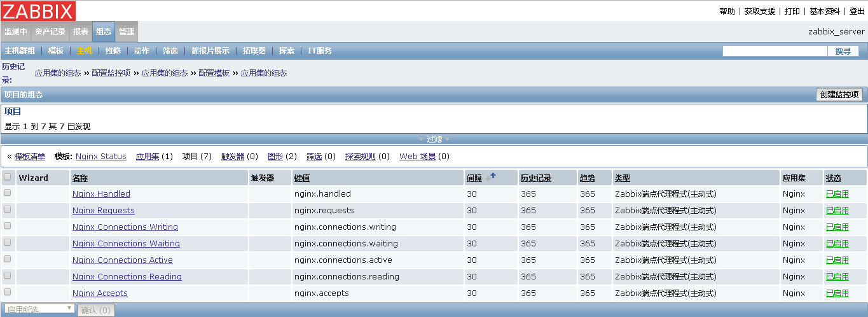Image resolution: width=868 pixels, height=317 pixels.
Task: Go to IT服务 submenu
Action: coord(320,51)
